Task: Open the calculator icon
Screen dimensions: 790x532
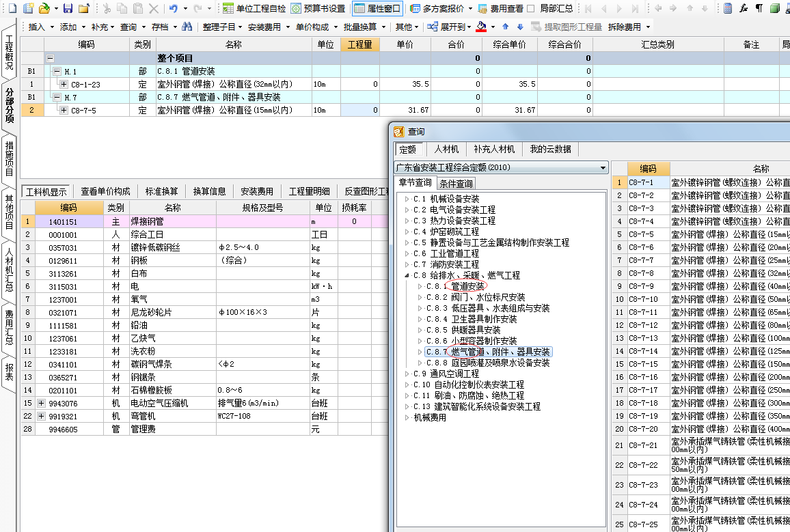Action: pyautogui.click(x=728, y=8)
